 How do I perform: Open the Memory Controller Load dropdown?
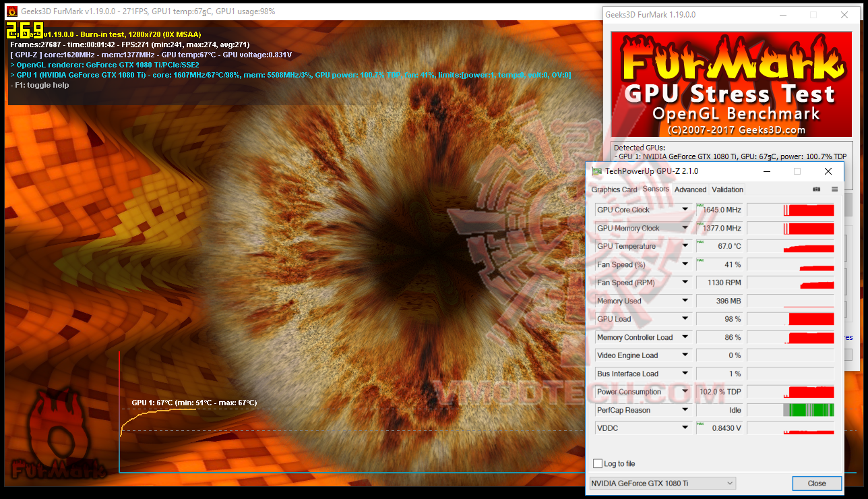[x=685, y=337]
